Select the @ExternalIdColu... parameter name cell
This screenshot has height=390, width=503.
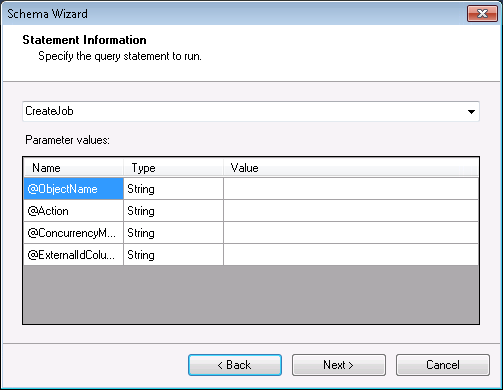click(x=74, y=255)
